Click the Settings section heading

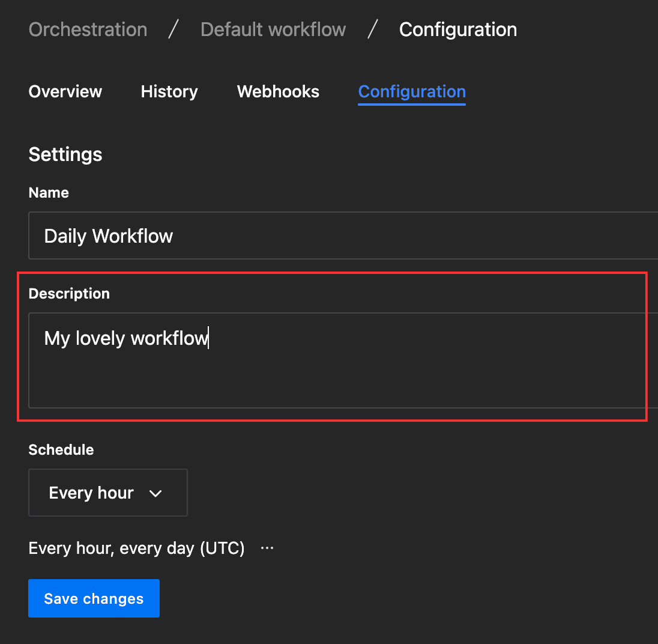tap(65, 154)
